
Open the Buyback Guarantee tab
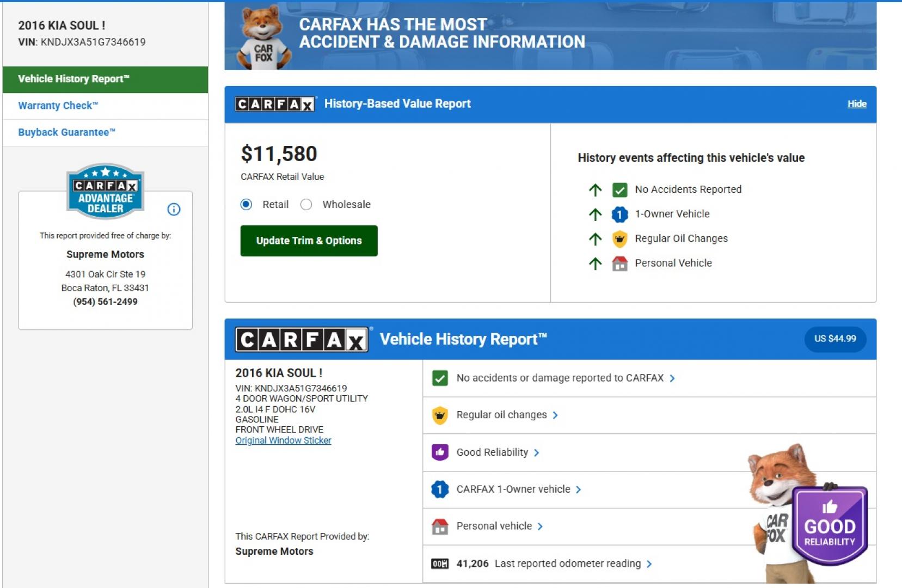pyautogui.click(x=66, y=132)
